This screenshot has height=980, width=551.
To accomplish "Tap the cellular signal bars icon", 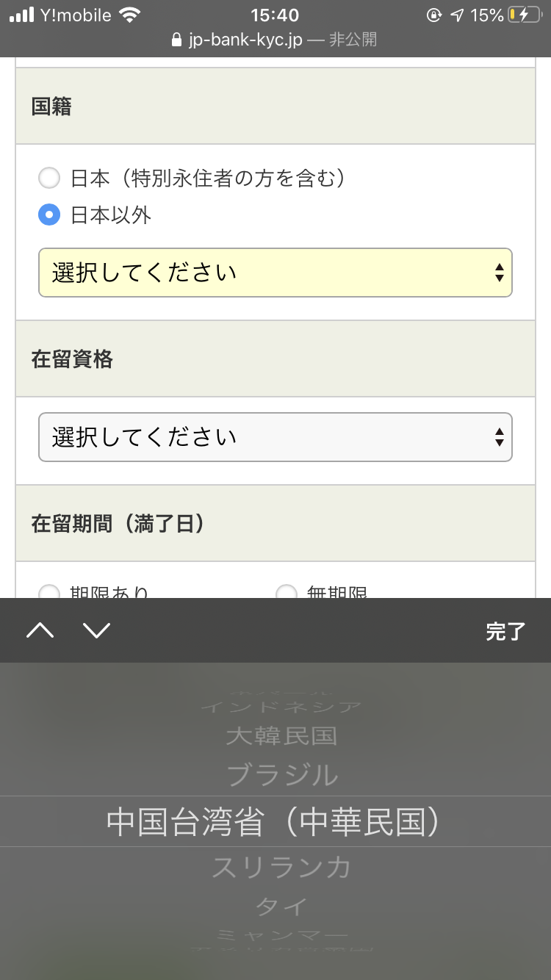I will (x=22, y=15).
